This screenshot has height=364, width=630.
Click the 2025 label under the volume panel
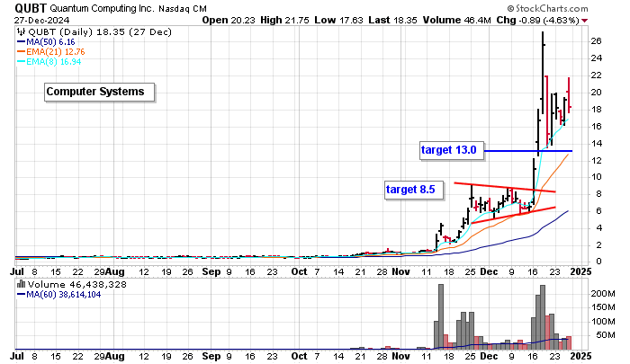point(581,357)
